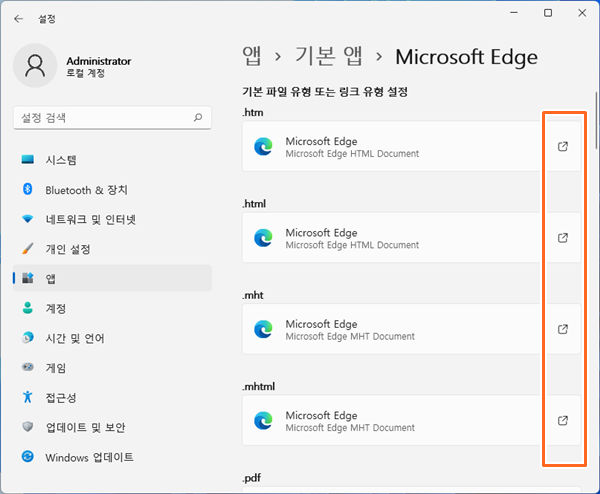Open 계정 settings page
Viewport: 600px width, 494px height.
[x=112, y=308]
